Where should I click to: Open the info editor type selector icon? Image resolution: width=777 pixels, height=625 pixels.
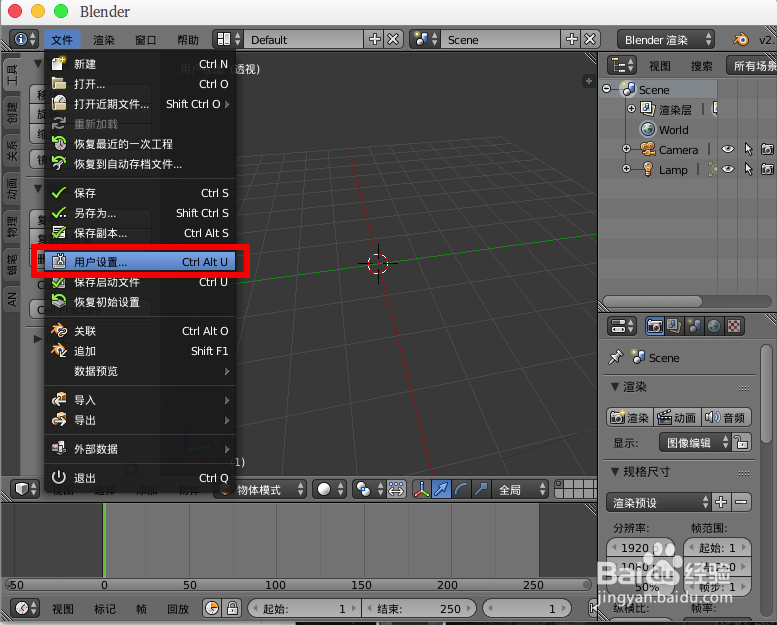click(24, 39)
